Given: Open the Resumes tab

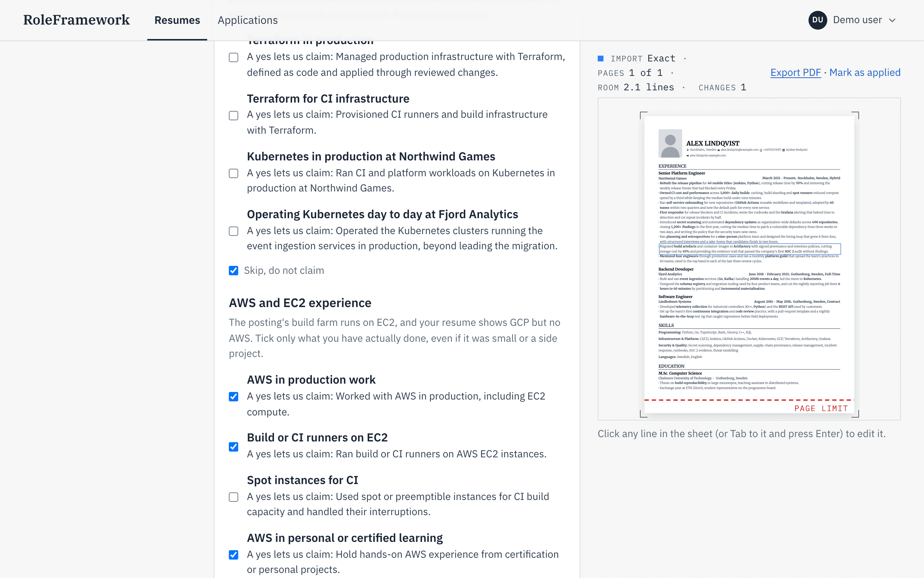Looking at the screenshot, I should (x=177, y=20).
